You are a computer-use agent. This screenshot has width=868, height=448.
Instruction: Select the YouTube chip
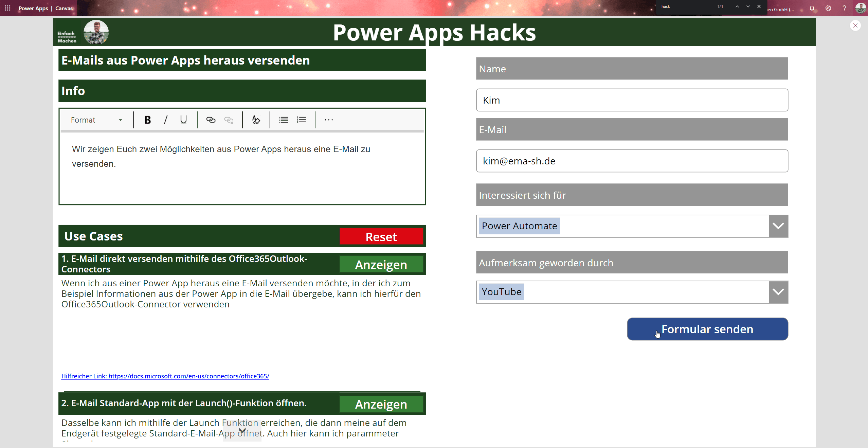[502, 292]
